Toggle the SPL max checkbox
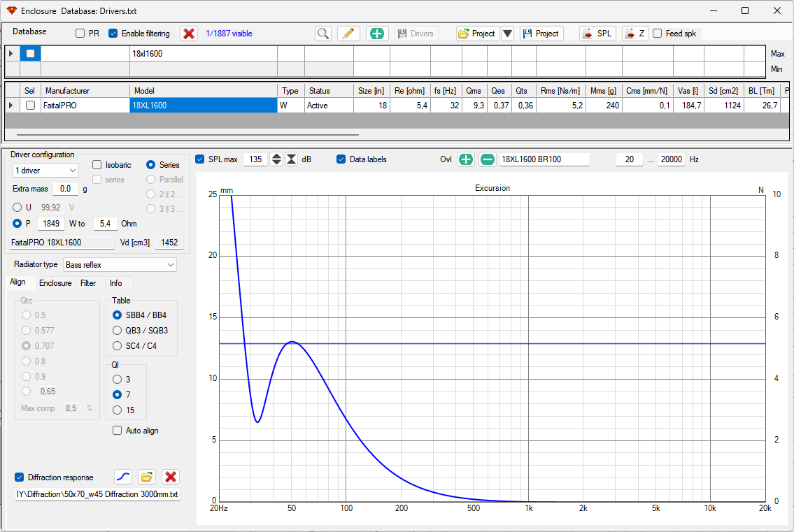 pyautogui.click(x=199, y=159)
